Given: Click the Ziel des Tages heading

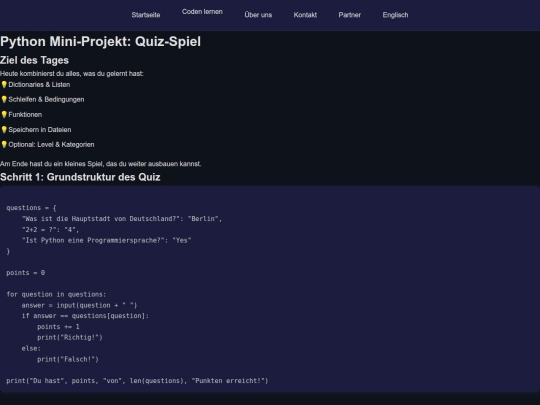Looking at the screenshot, I should (34, 60).
